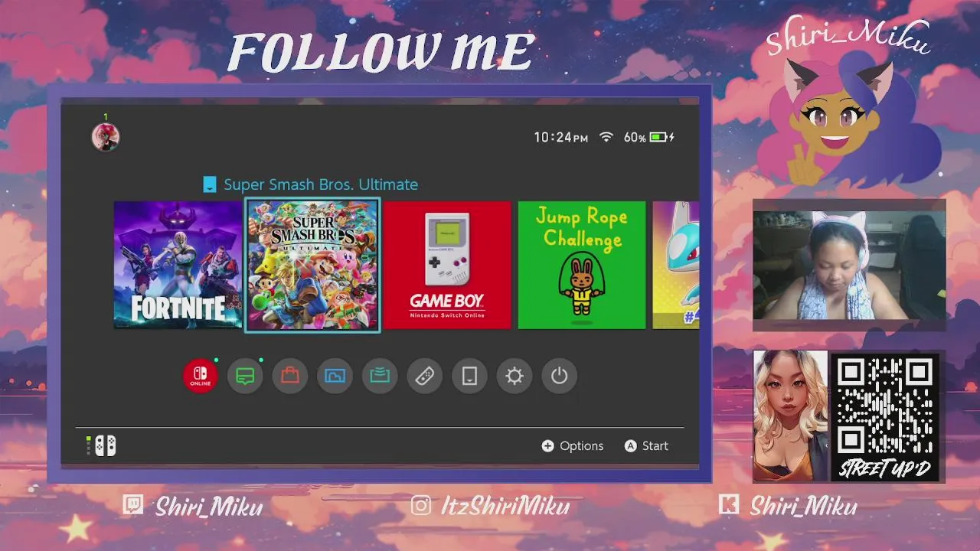
Task: Open the Nintendo eShop bag icon
Action: coord(289,376)
